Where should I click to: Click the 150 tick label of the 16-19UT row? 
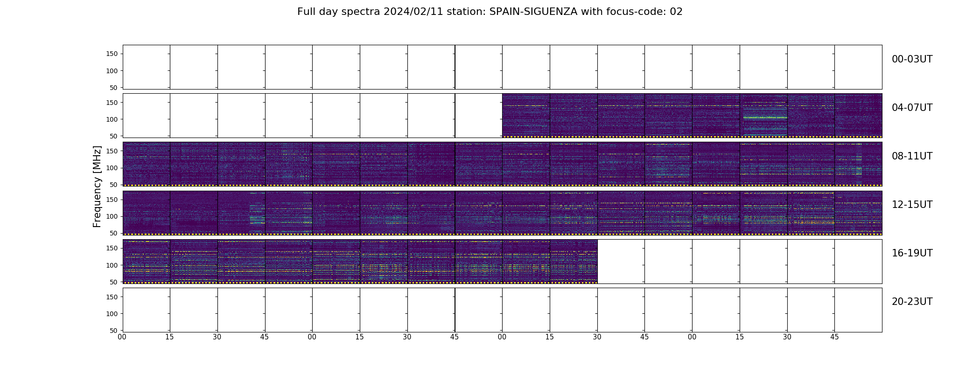[x=112, y=248]
